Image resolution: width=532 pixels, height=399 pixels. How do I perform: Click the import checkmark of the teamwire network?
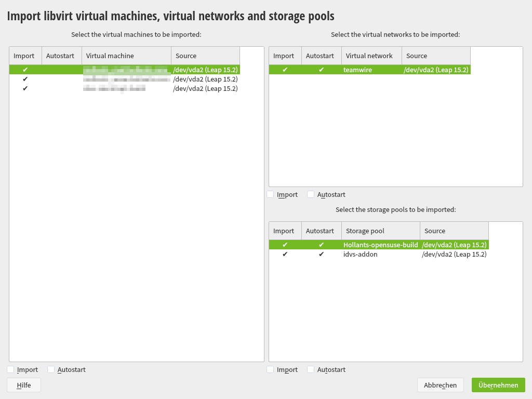click(x=285, y=70)
